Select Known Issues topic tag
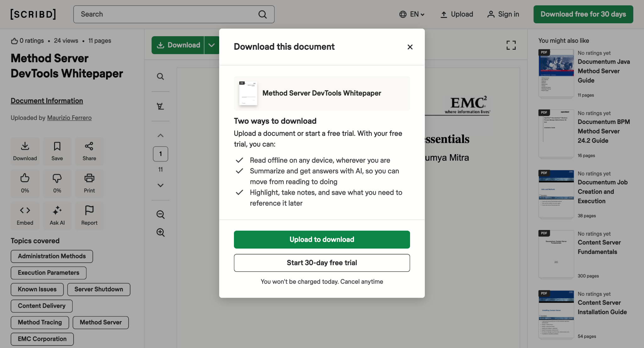The image size is (644, 348). tap(37, 289)
